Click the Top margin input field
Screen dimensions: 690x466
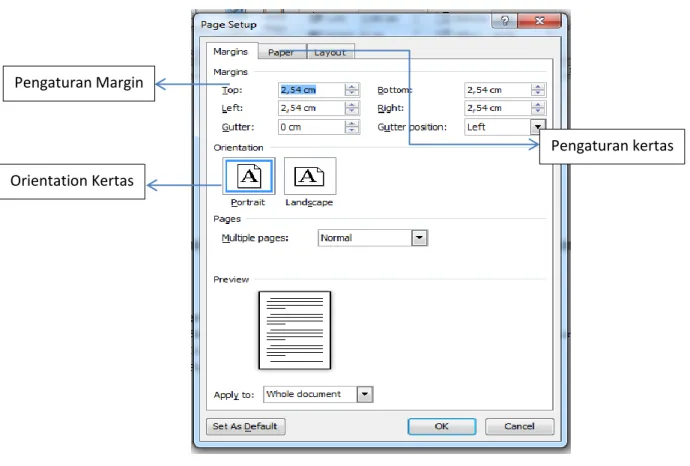(311, 90)
